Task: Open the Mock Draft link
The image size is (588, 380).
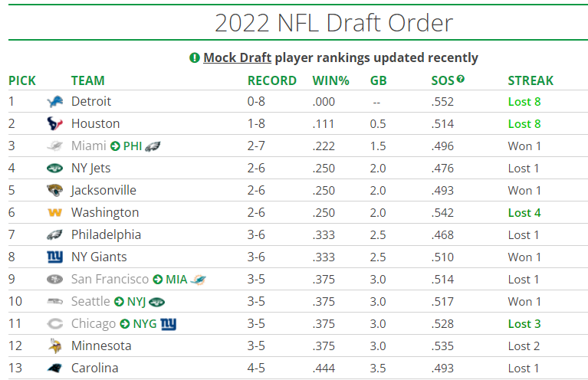Action: click(237, 57)
